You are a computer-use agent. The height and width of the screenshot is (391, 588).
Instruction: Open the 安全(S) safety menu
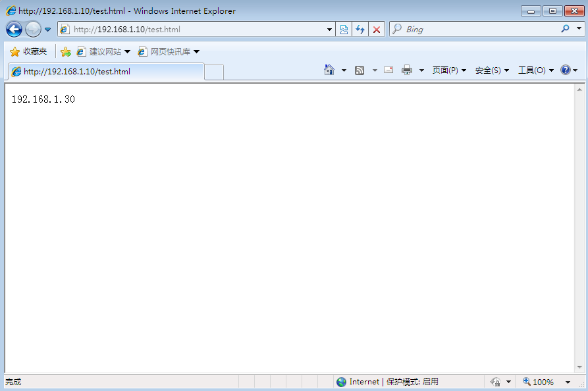pos(492,70)
